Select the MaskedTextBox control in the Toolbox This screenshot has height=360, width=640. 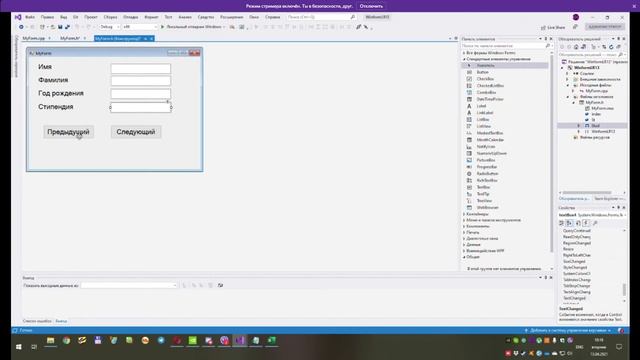504,133
